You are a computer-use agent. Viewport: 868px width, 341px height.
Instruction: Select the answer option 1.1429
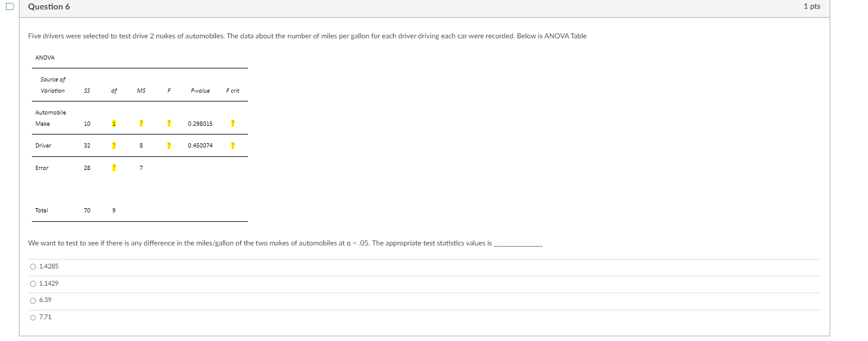(33, 283)
